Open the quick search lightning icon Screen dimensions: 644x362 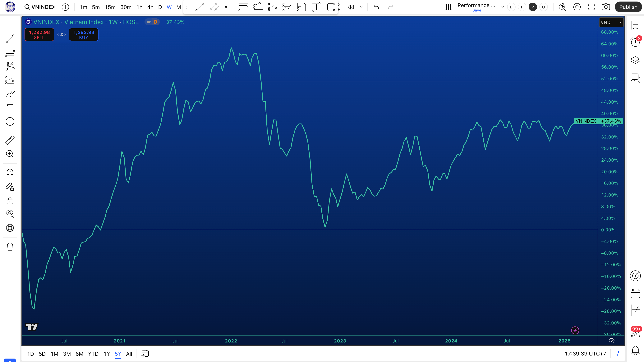click(562, 7)
